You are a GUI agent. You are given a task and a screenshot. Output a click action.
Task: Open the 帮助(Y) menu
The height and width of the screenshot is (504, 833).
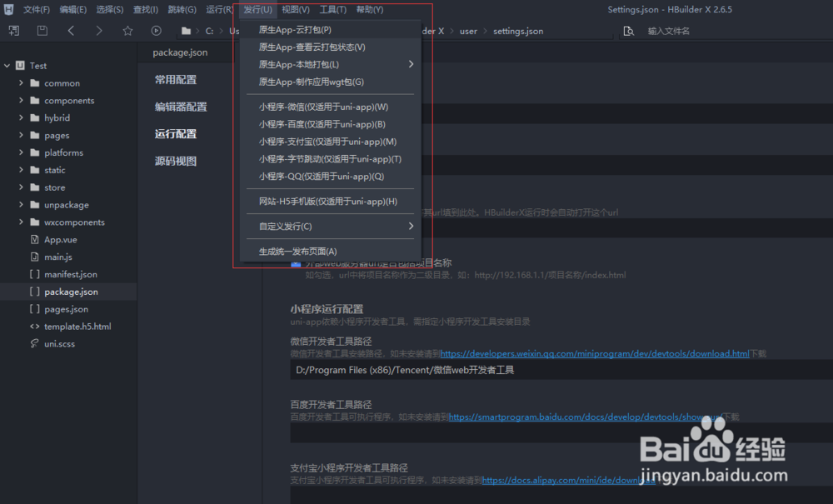369,9
